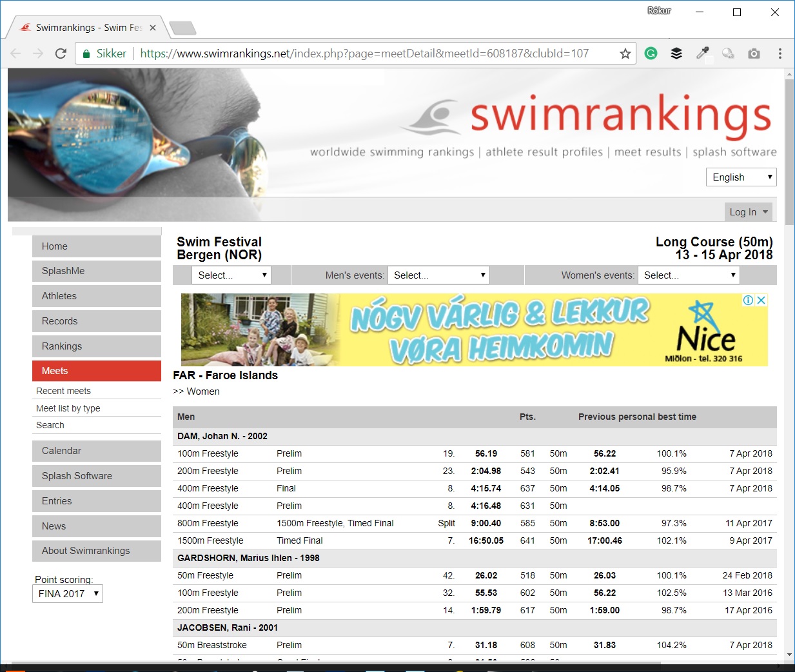Open the Athletes section
795x672 pixels.
click(97, 296)
